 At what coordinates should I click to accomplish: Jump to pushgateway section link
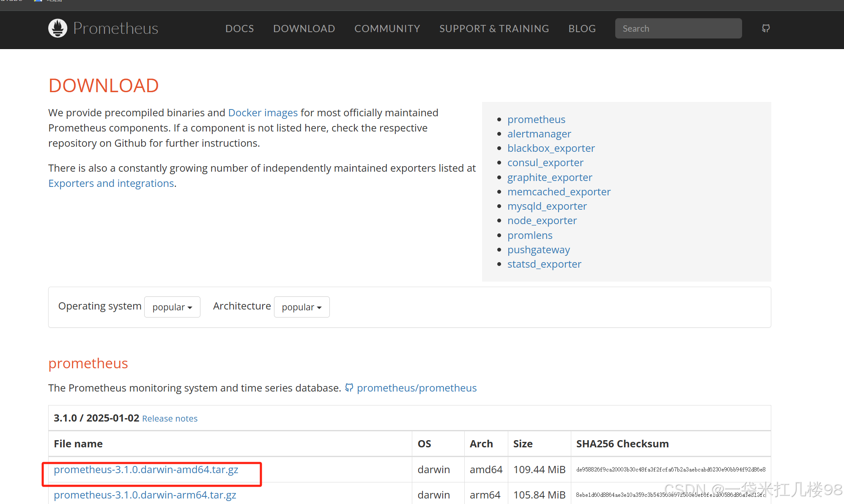coord(539,250)
